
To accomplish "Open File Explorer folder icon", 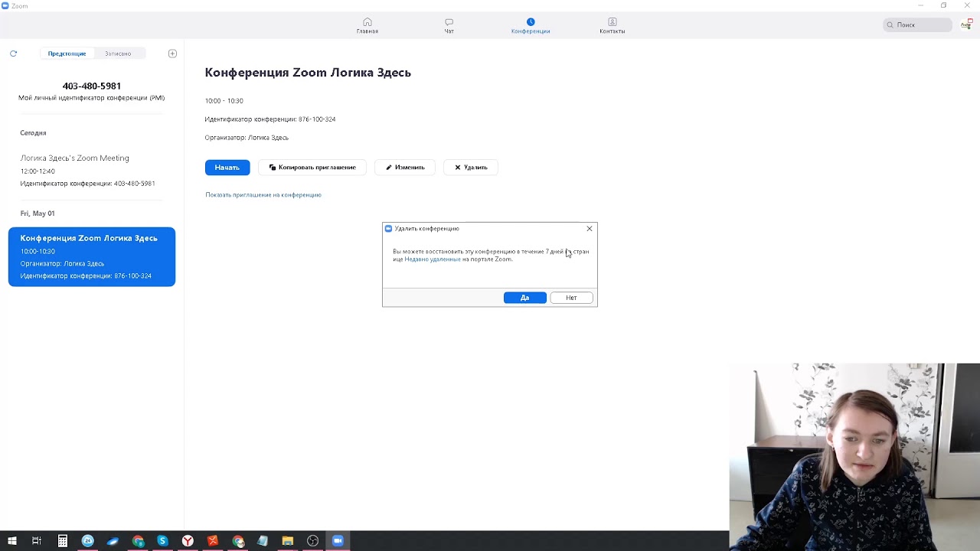I will pyautogui.click(x=288, y=541).
